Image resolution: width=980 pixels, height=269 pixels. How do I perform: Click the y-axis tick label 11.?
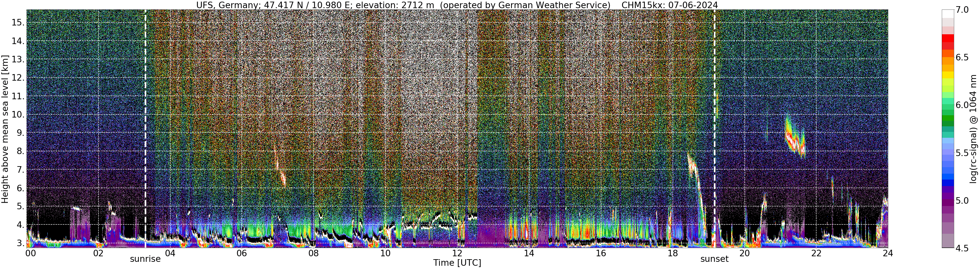[18, 96]
